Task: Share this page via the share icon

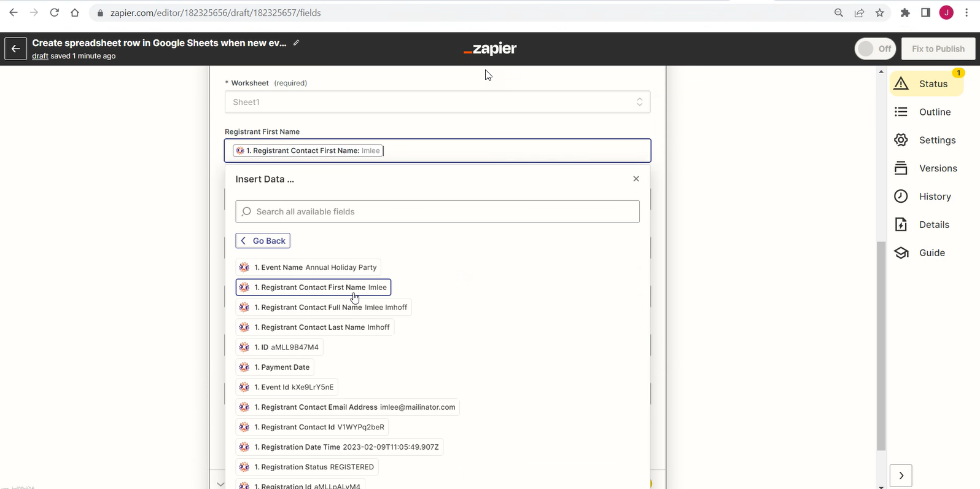Action: click(860, 12)
